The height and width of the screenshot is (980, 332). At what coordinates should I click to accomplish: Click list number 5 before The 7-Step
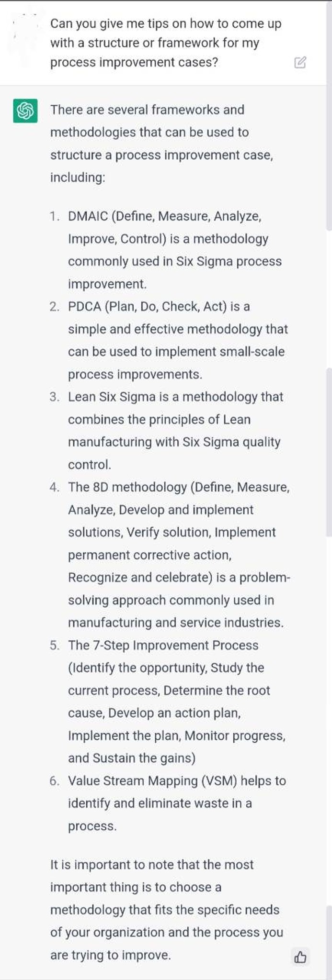coord(55,646)
